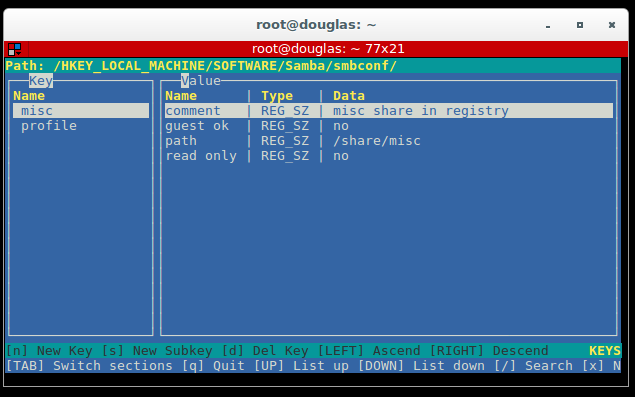Screen dimensions: 635x397
Task: Click the Type column header
Action: pyautogui.click(x=277, y=96)
